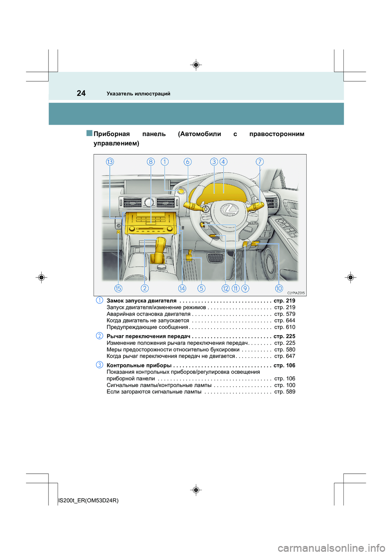Viewport: 392px width, 555px height.
Task: Click callout number 12 in the diagram
Action: pos(225,289)
